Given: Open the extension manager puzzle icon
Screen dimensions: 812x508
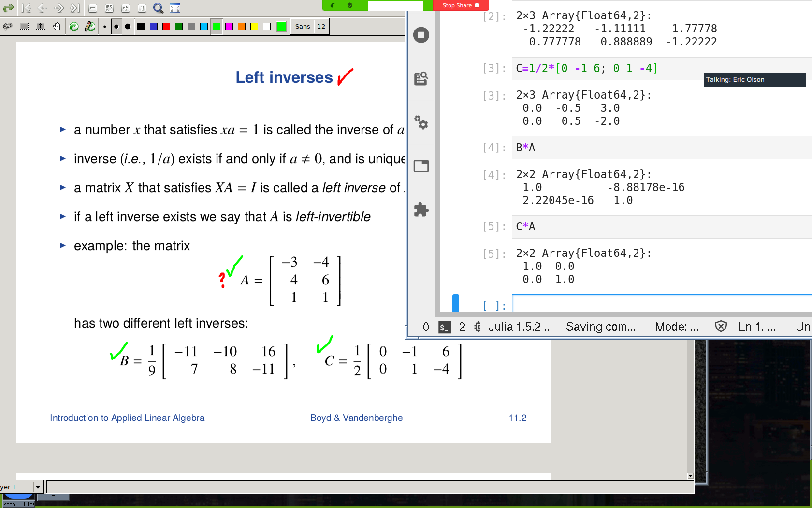Looking at the screenshot, I should coord(421,209).
